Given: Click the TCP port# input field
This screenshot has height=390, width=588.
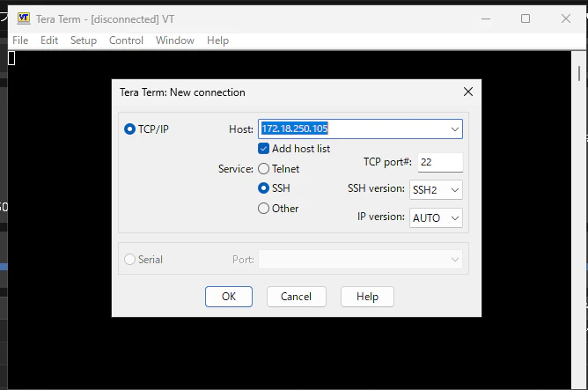Looking at the screenshot, I should (440, 162).
